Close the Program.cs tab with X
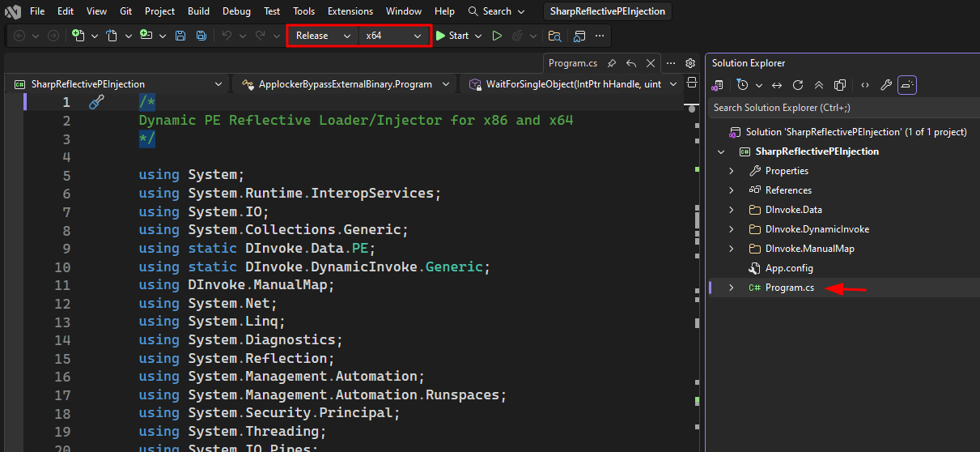The image size is (980, 452). pos(651,63)
